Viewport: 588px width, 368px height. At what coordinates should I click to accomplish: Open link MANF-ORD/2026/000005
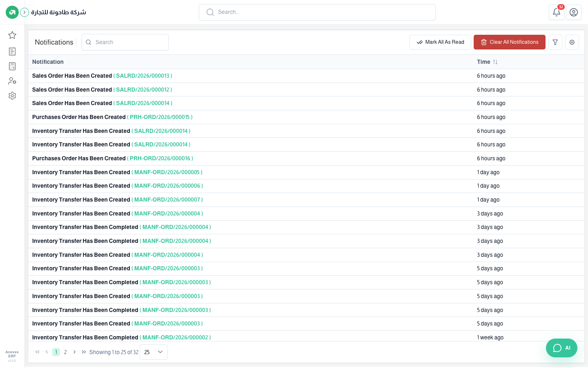(167, 172)
